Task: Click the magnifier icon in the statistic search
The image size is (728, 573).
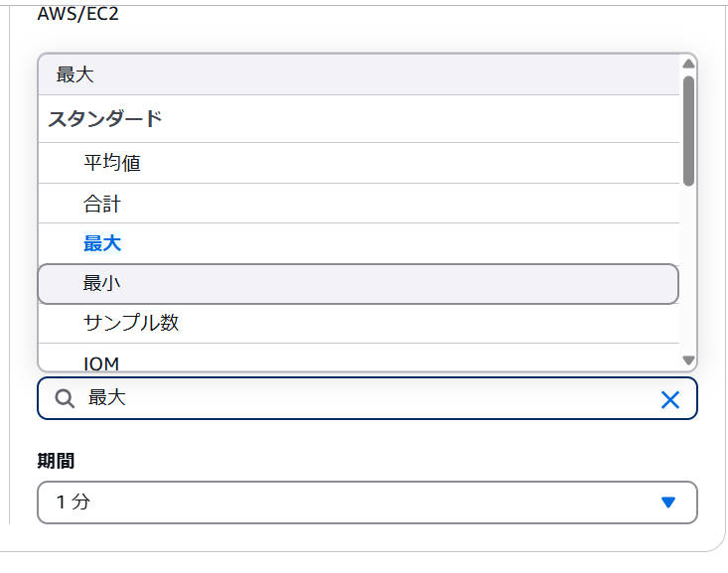Action: tap(64, 399)
